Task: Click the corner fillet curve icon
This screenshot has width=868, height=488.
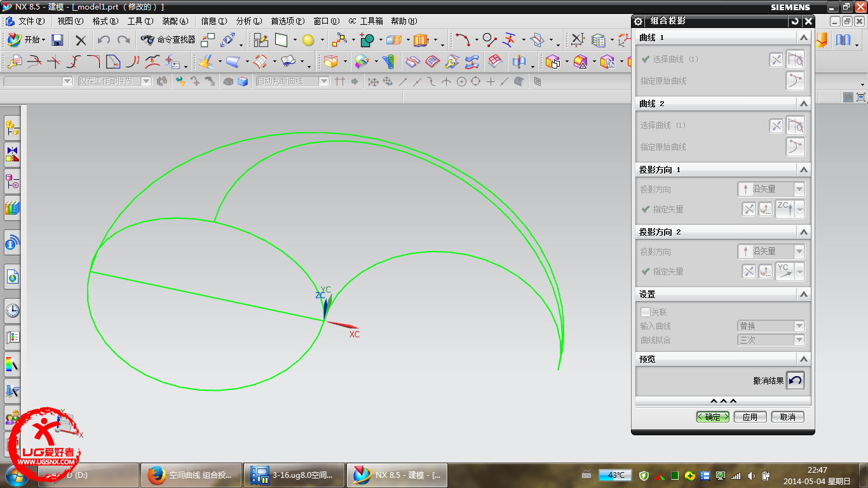Action: click(x=93, y=62)
